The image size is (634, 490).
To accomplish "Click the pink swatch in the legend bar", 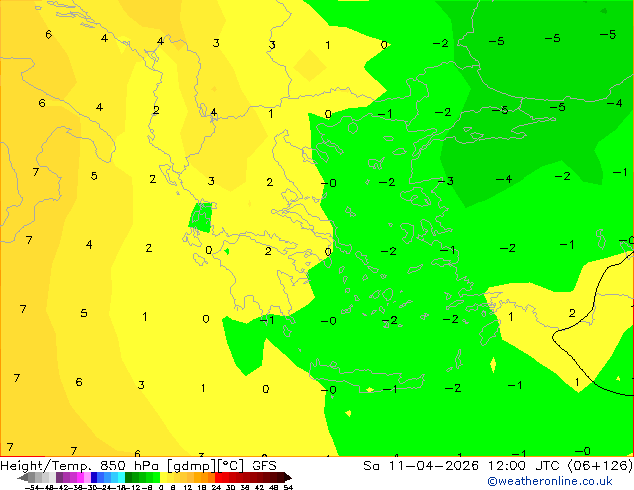I will tap(87, 477).
